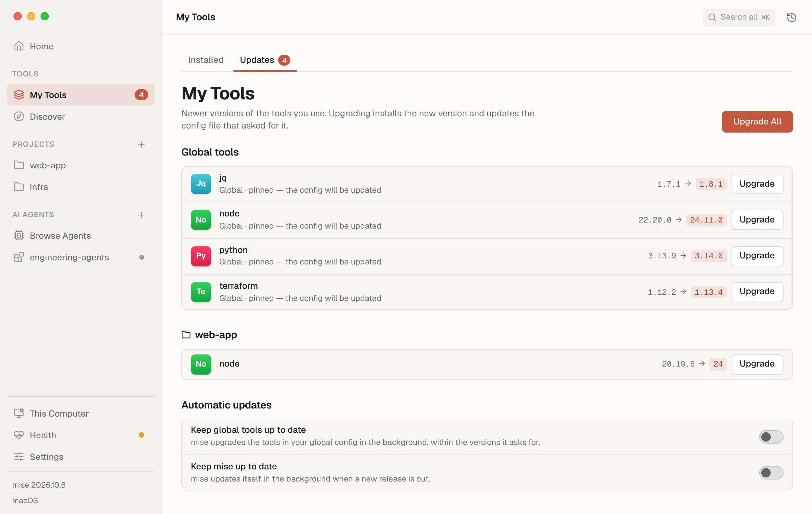Click terraform new version 1.13.4
812x514 pixels.
pos(708,292)
